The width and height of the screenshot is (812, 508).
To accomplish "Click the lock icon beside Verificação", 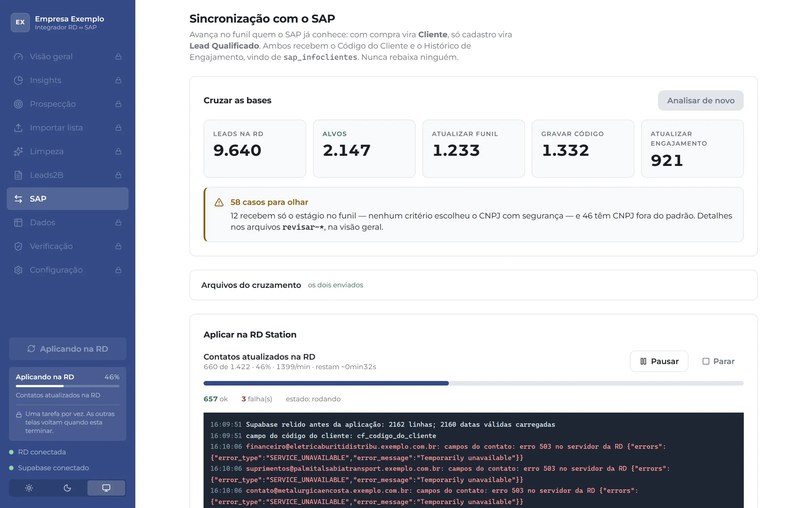I will pos(118,246).
